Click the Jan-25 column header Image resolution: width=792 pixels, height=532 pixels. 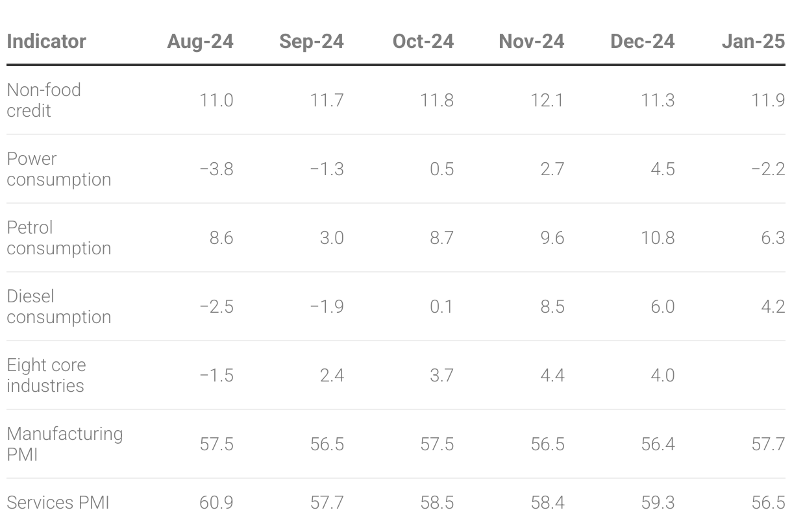753,42
